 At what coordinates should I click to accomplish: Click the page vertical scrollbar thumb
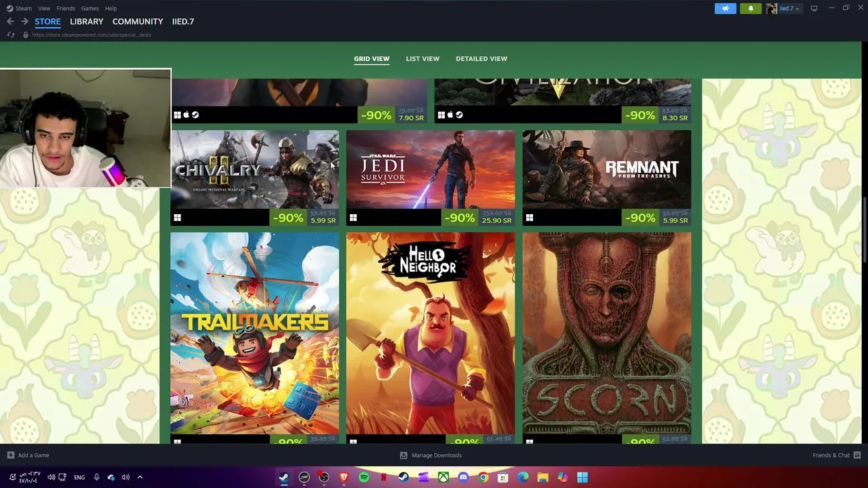865,230
